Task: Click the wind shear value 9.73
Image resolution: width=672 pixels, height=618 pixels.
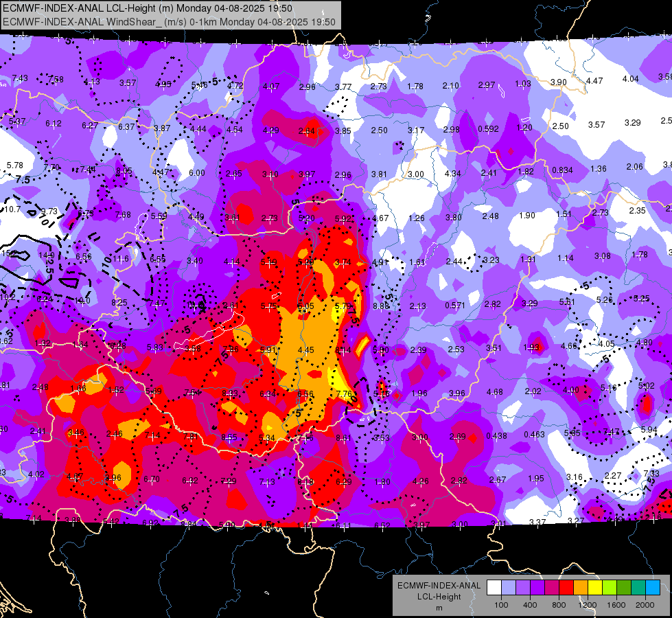Action: pos(49,211)
